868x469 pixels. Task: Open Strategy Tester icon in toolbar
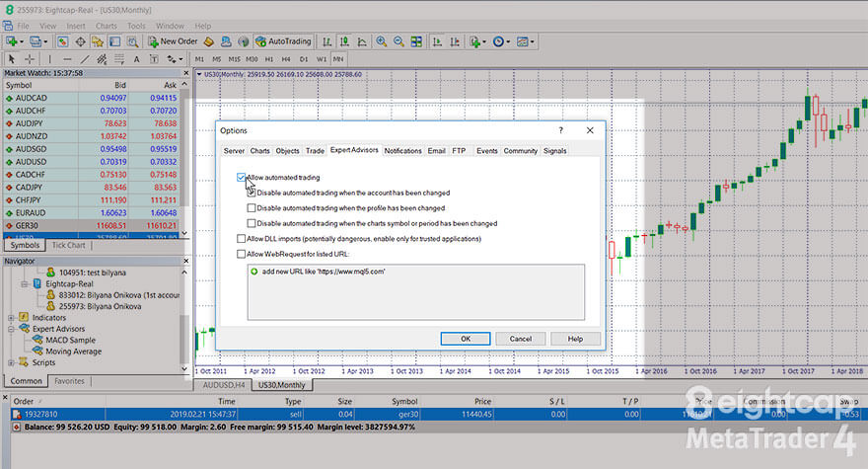[x=132, y=41]
